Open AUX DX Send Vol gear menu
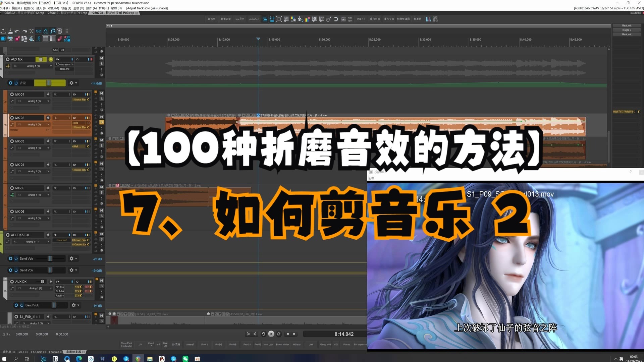This screenshot has width=644, height=362. [x=75, y=305]
